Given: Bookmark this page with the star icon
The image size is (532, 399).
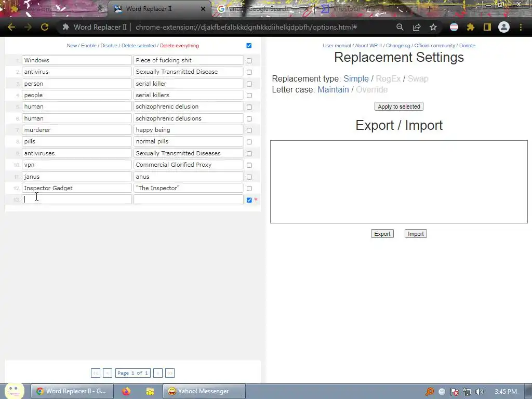Looking at the screenshot, I should point(433,27).
